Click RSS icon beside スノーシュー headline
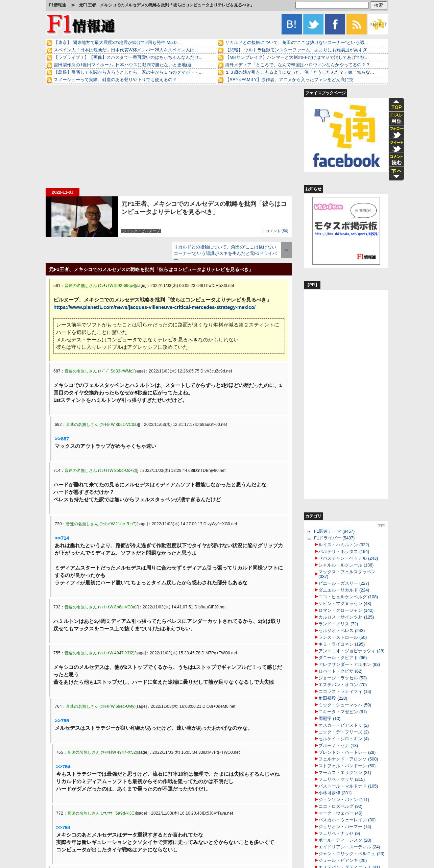Screen dimensions: 434x868 [x=49, y=80]
